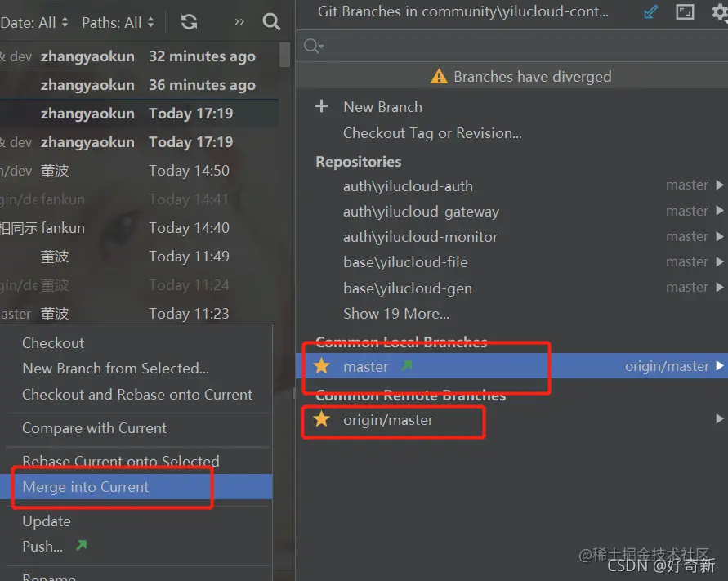Expand auth\yilucloud-gateway repository submenu arrow
Screen dimensions: 728x581
point(720,211)
